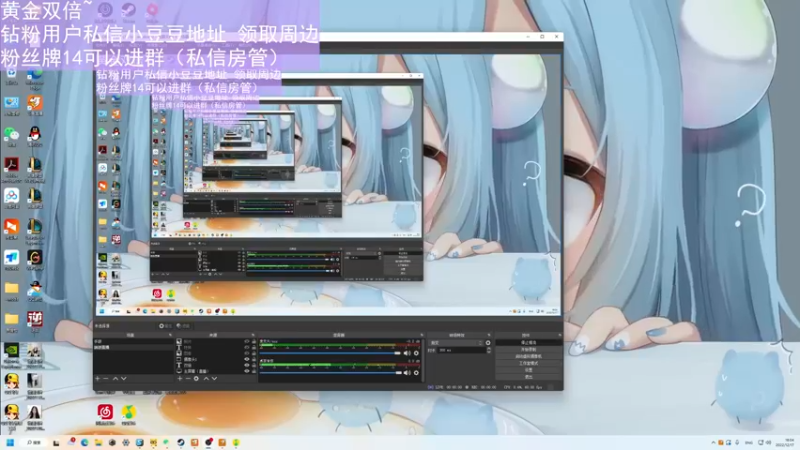Open the NVIDIA GeForce desktop icon
Screen dimensions: 800x450
point(11,353)
